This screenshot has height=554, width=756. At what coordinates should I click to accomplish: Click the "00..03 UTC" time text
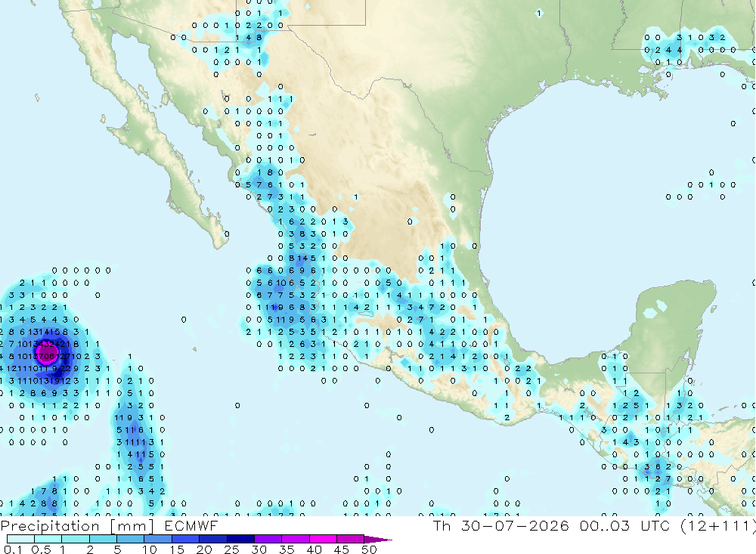tap(625, 525)
